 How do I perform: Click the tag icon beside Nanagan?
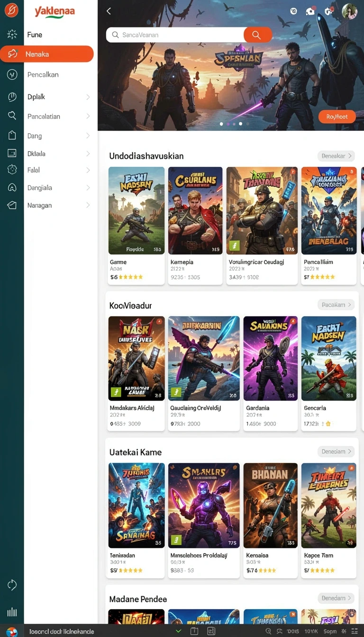point(12,205)
